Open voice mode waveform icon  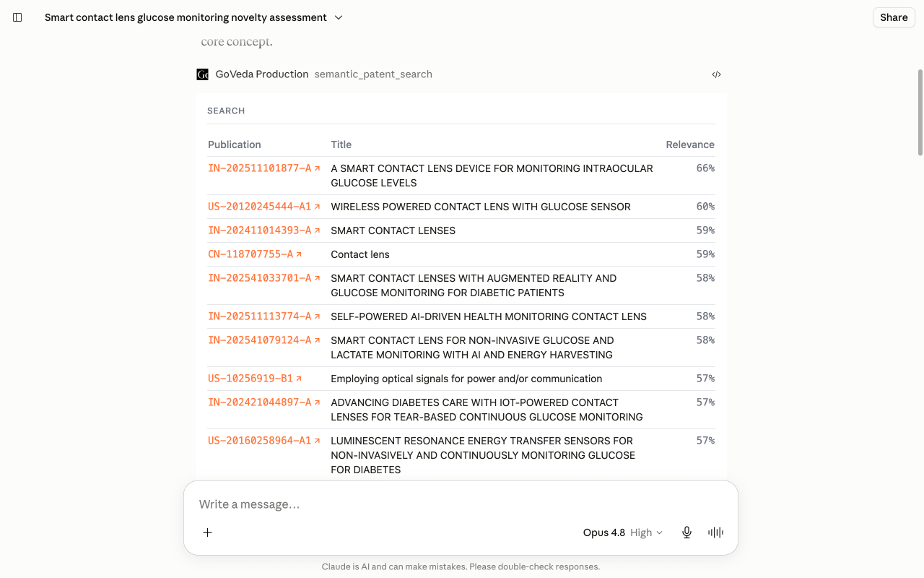715,532
